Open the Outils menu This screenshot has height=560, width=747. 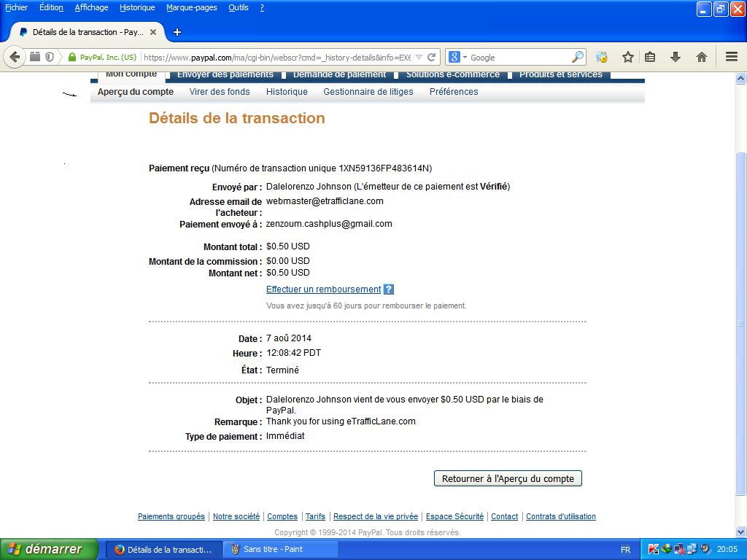pos(239,7)
